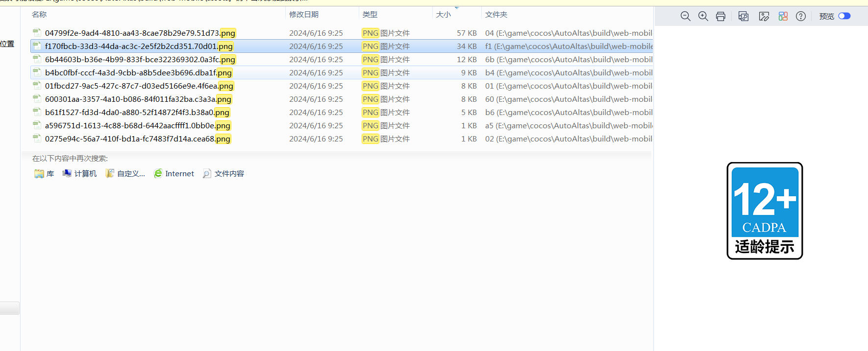This screenshot has height=351, width=868.
Task: Sort by 类型 column header
Action: pyautogui.click(x=370, y=15)
